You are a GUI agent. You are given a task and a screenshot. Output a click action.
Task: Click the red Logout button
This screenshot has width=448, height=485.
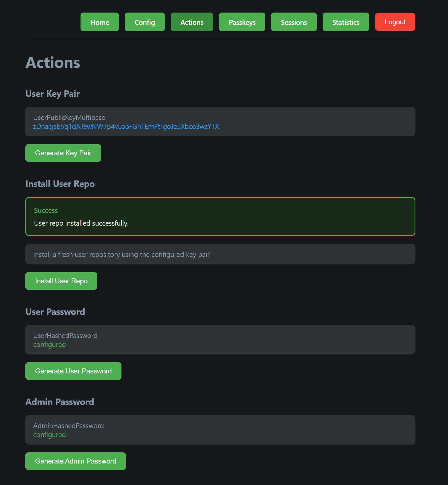pyautogui.click(x=395, y=22)
